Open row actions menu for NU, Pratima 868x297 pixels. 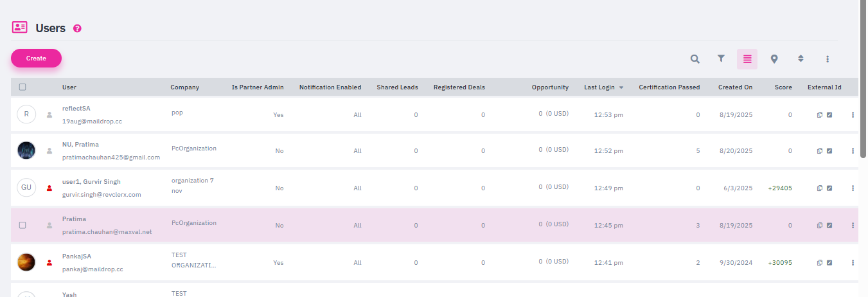pos(853,151)
